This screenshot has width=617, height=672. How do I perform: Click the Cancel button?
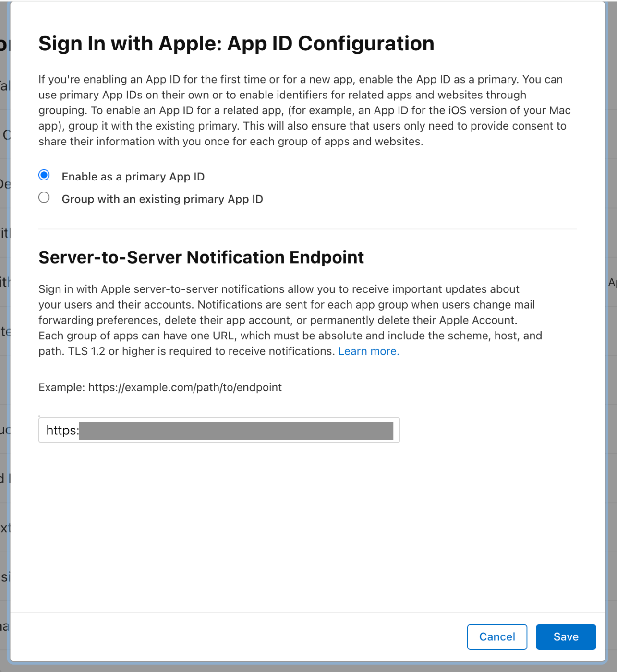(497, 637)
